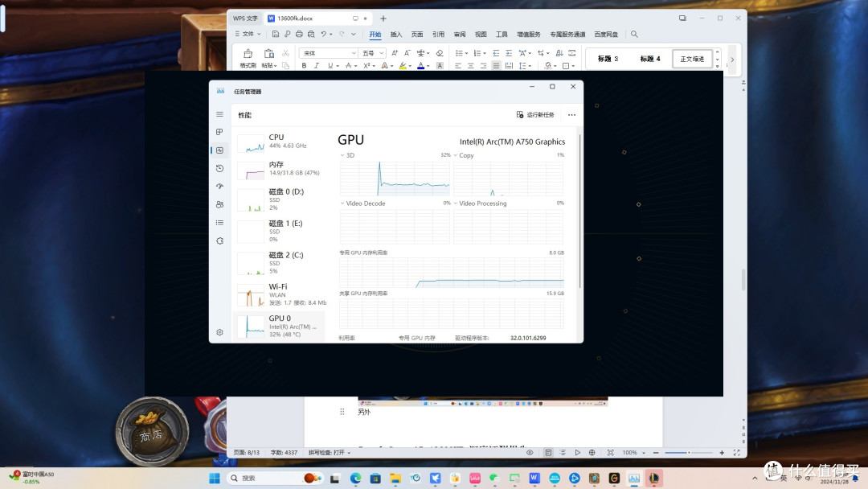Select Performance page icon in Task Manager sidebar
Viewport: 868px width, 489px height.
(219, 150)
